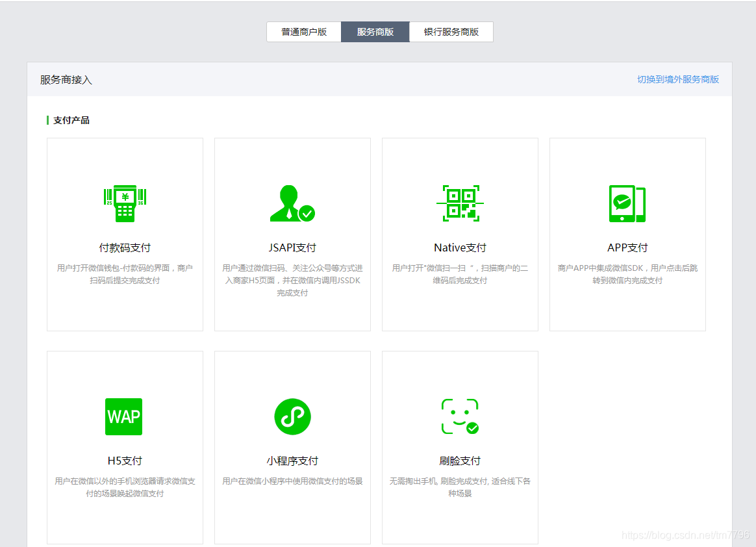Click the APP支付 phone icon
This screenshot has height=547, width=756.
coord(627,203)
